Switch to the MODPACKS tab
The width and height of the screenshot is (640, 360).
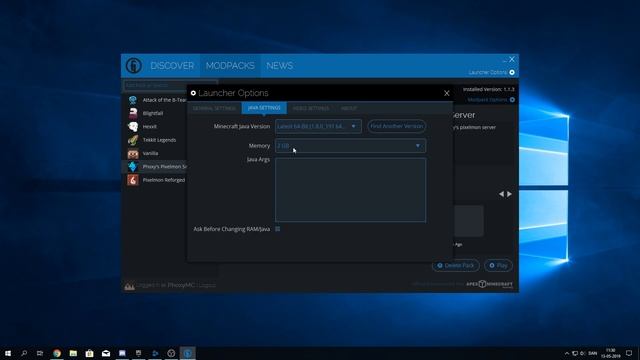point(230,66)
